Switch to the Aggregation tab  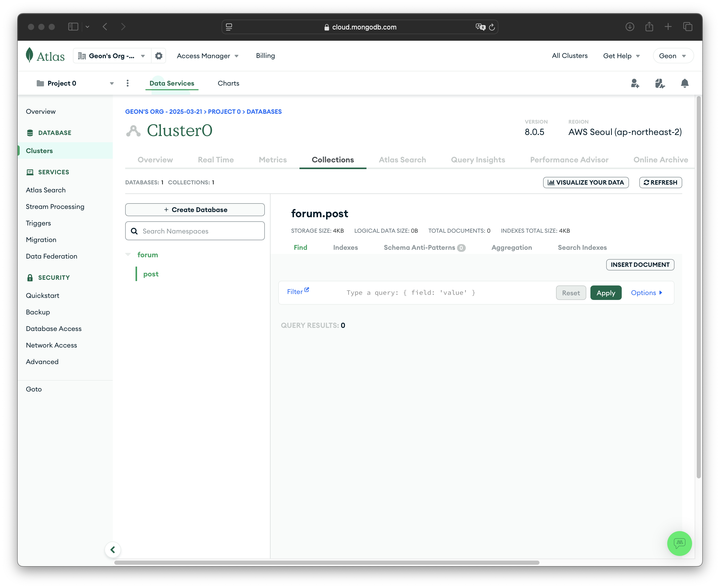[x=511, y=248]
